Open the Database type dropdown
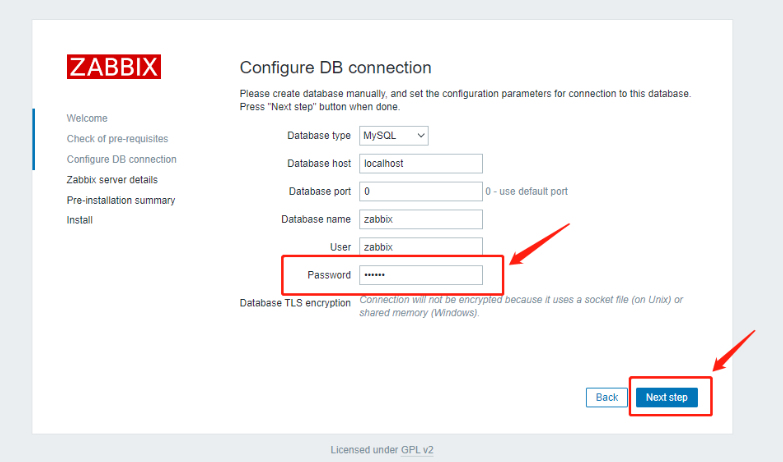The height and width of the screenshot is (462, 783). [x=393, y=136]
